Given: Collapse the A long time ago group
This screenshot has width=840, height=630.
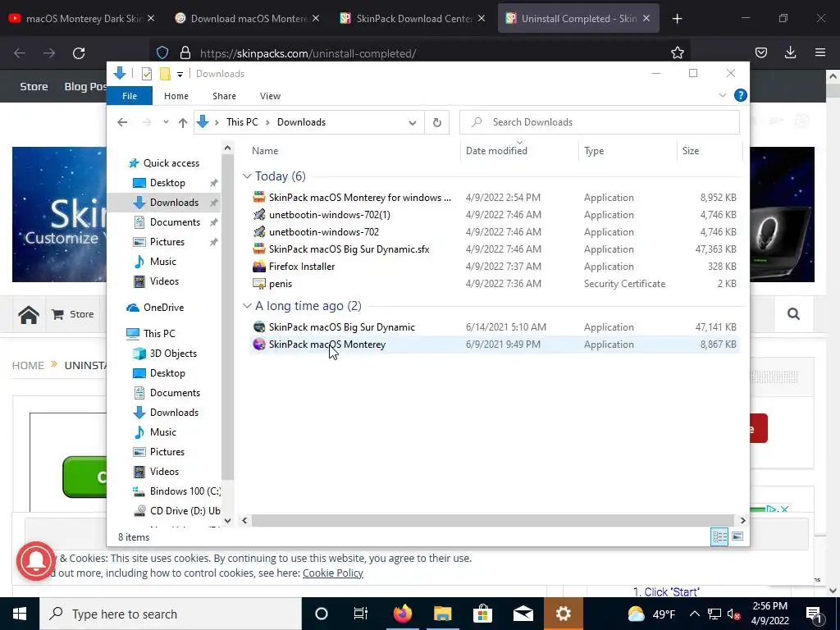Looking at the screenshot, I should pyautogui.click(x=247, y=305).
